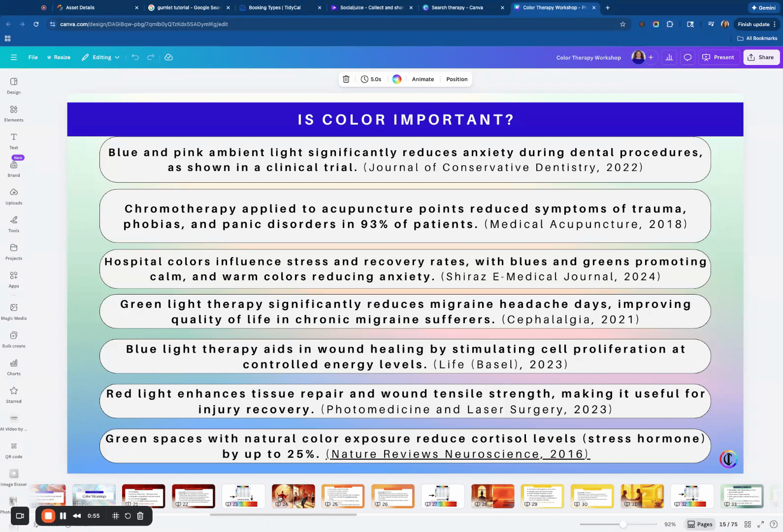Image resolution: width=783 pixels, height=532 pixels.
Task: Open the Uploads panel
Action: (x=14, y=196)
